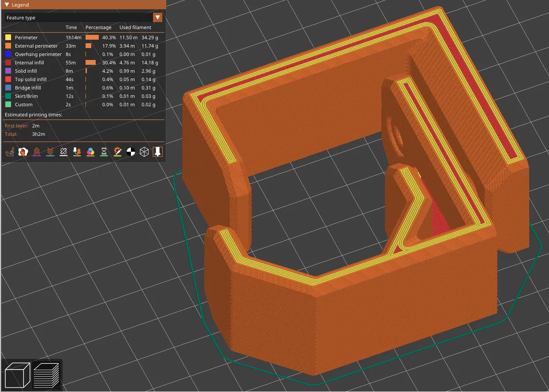549x392 pixels.
Task: Toggle Tool marker nozzle icon
Action: point(158,152)
